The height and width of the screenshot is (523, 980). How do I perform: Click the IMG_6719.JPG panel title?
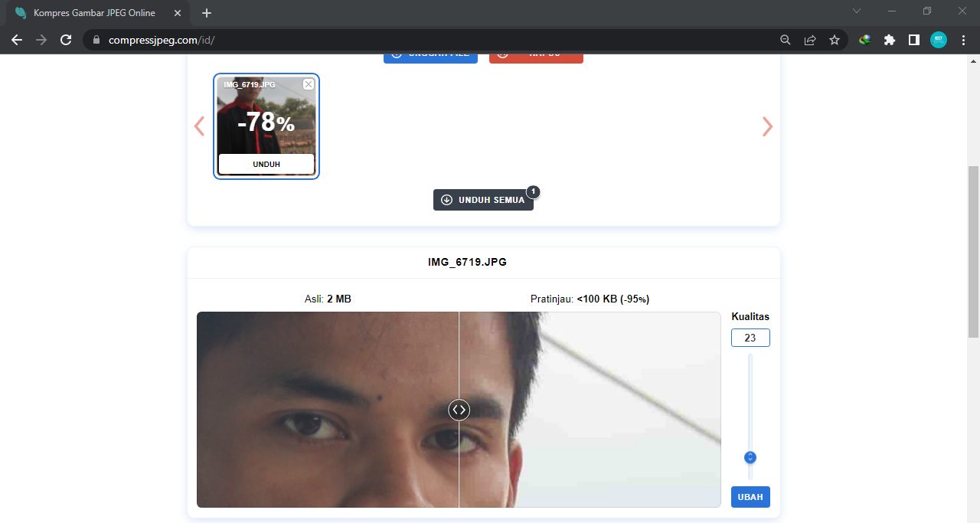[467, 262]
